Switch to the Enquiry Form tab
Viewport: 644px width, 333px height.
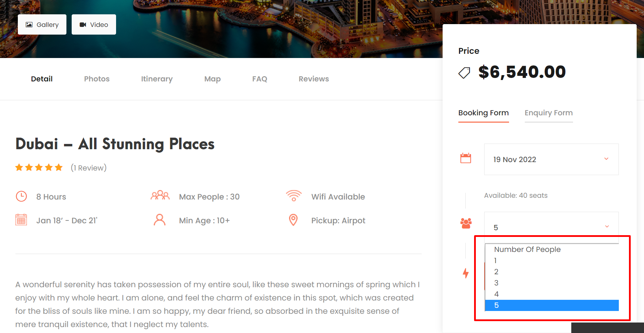[549, 113]
